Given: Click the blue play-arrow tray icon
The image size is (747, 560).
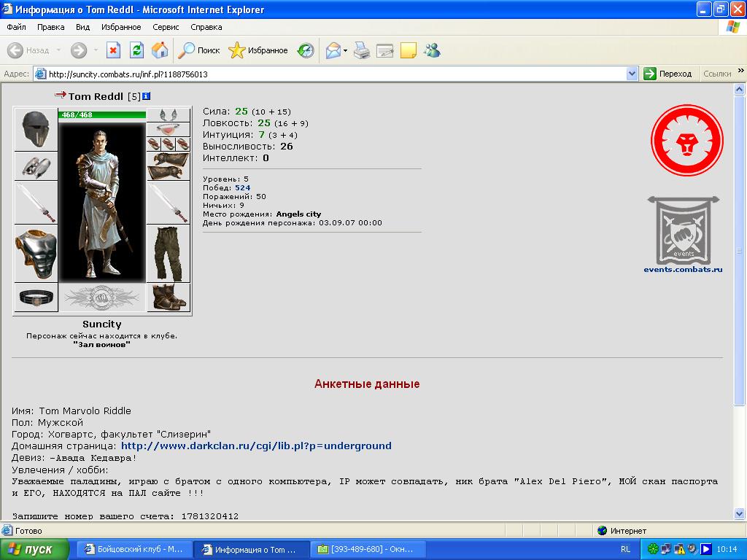Looking at the screenshot, I should [706, 550].
